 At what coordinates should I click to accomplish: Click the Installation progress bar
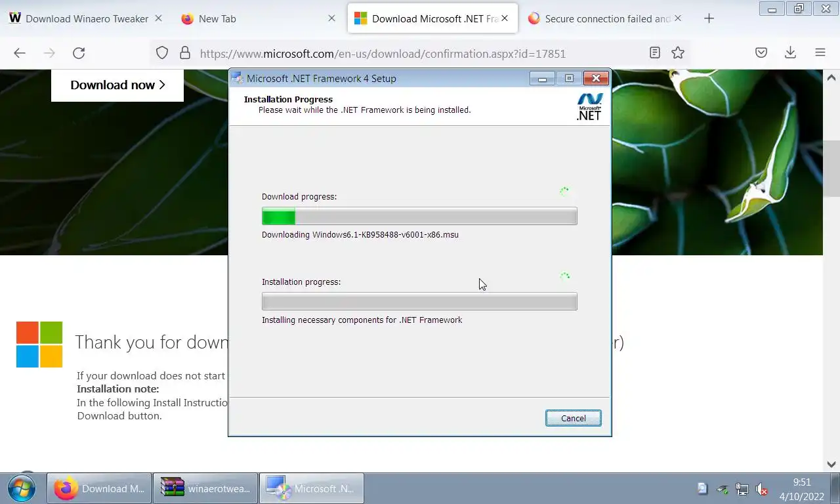[x=419, y=301]
